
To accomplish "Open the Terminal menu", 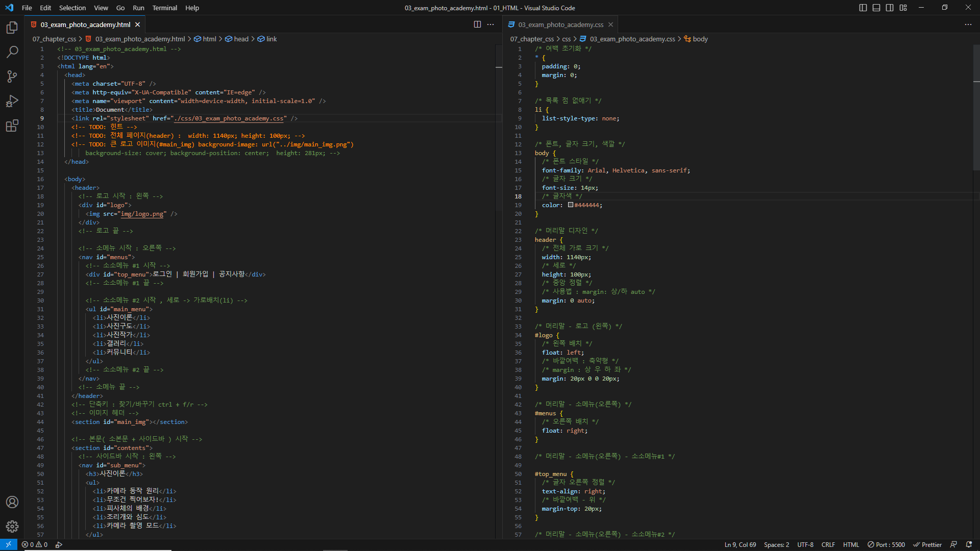I will pos(164,8).
